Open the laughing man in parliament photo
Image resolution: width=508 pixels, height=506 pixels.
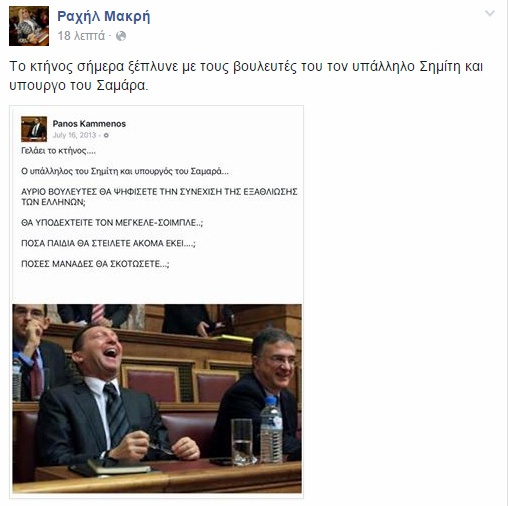(157, 398)
